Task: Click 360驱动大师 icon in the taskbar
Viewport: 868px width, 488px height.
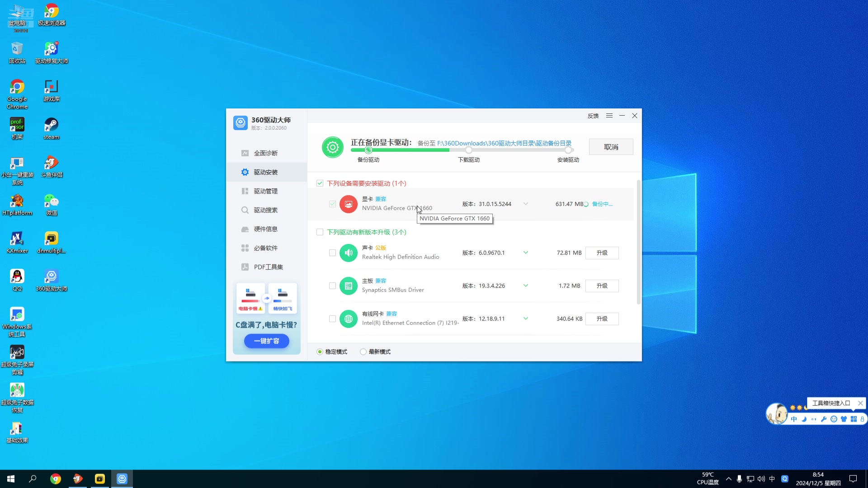Action: coord(122,479)
